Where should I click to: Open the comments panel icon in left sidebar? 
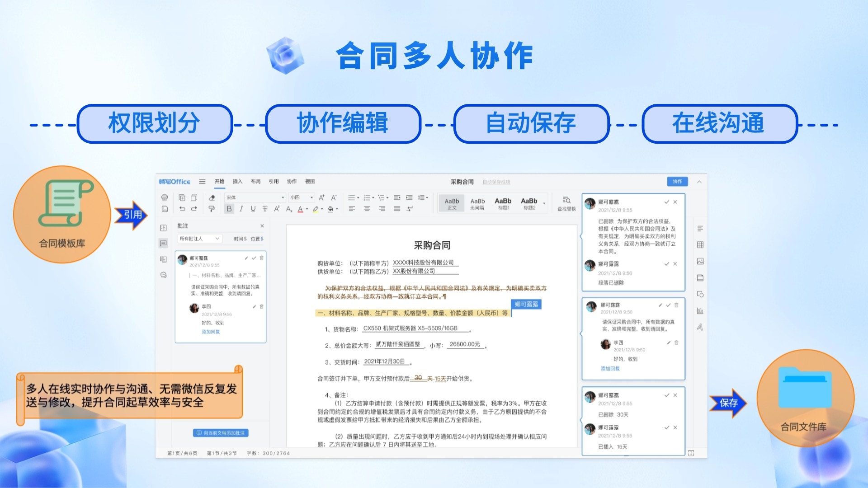click(164, 243)
